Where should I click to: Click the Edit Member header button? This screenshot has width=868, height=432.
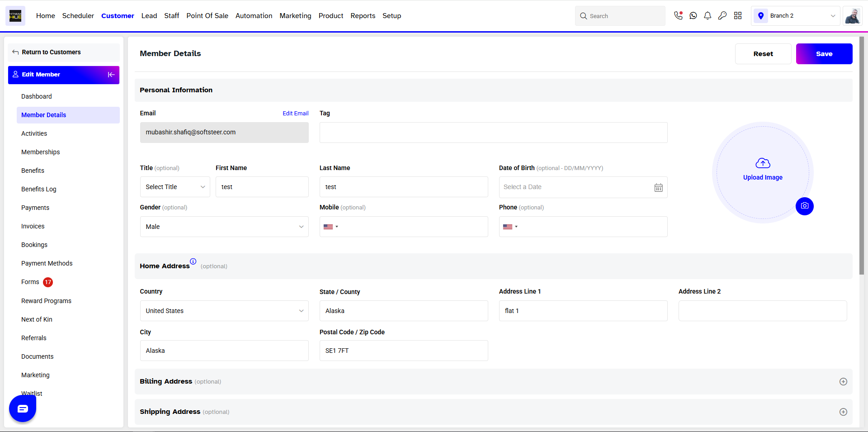tap(64, 75)
